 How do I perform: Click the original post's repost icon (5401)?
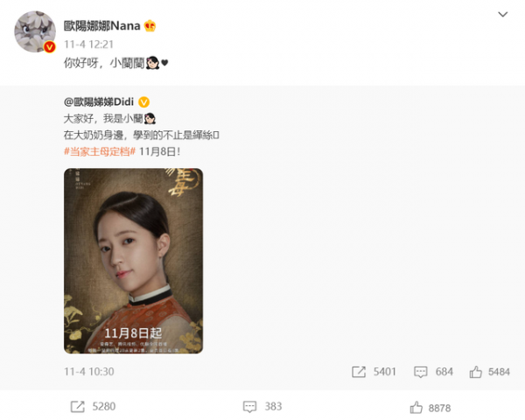click(359, 372)
